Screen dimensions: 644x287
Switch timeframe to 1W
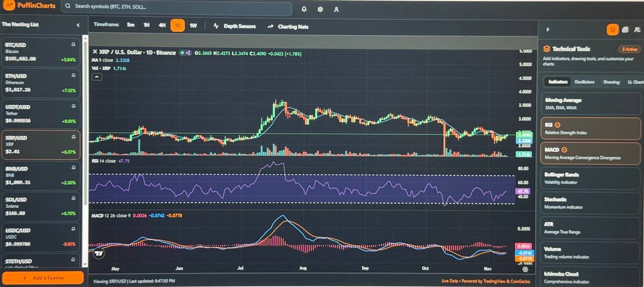click(193, 25)
